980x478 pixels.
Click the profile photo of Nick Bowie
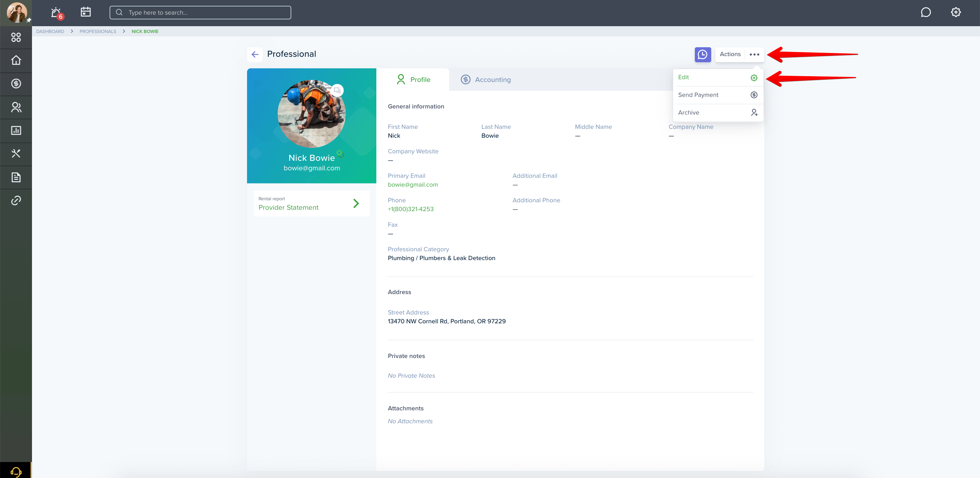pyautogui.click(x=312, y=114)
